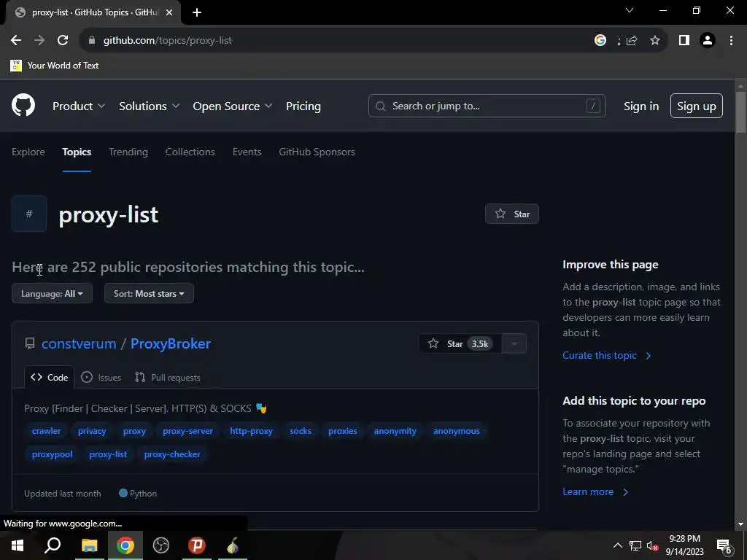Open the constverum user link
Image resolution: width=747 pixels, height=560 pixels.
click(79, 344)
